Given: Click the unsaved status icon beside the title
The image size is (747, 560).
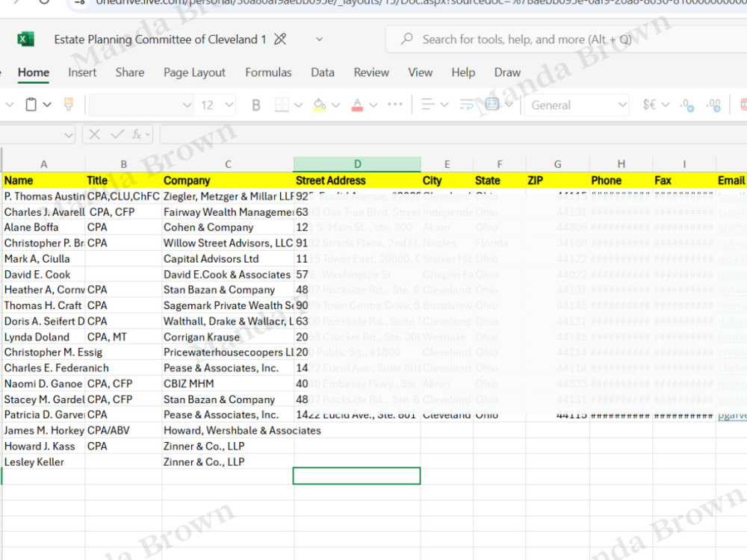Looking at the screenshot, I should tap(280, 39).
